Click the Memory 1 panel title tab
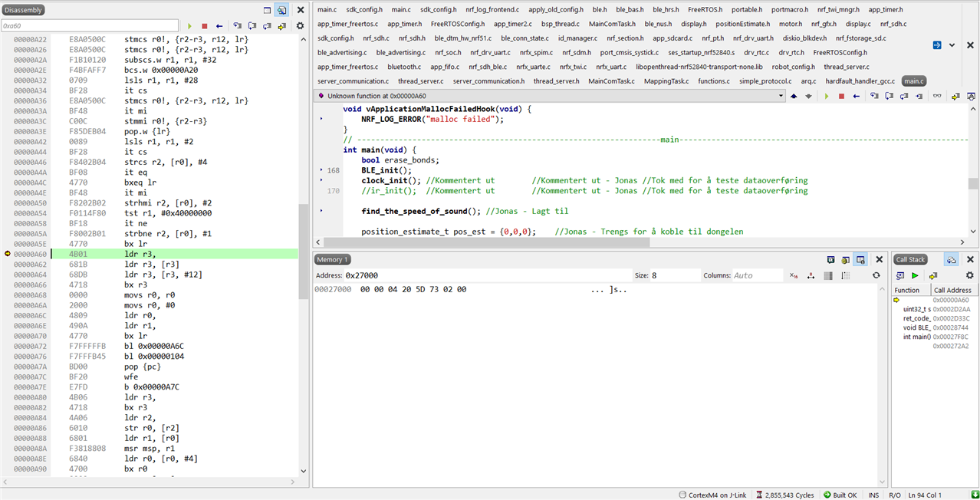 (333, 259)
